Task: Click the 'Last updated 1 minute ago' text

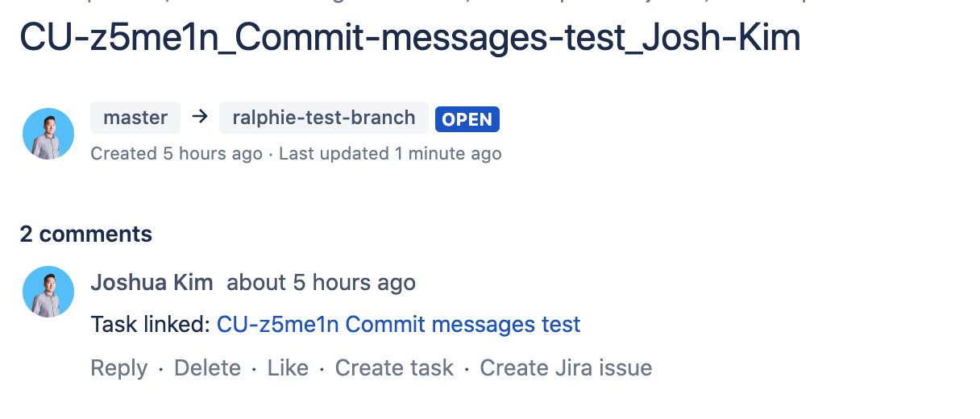Action: pos(390,154)
